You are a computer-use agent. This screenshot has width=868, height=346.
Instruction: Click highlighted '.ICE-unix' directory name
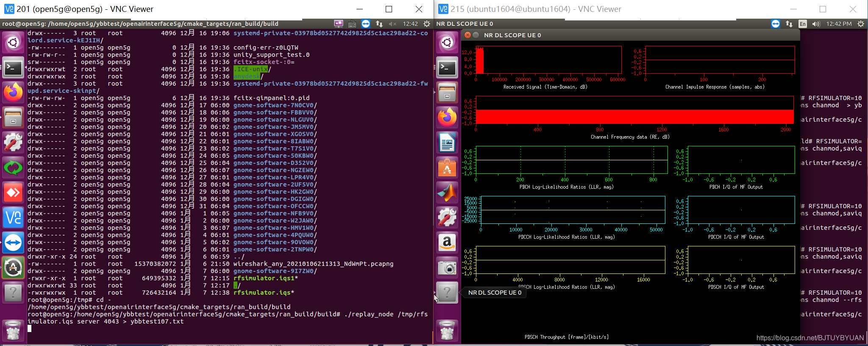click(250, 69)
